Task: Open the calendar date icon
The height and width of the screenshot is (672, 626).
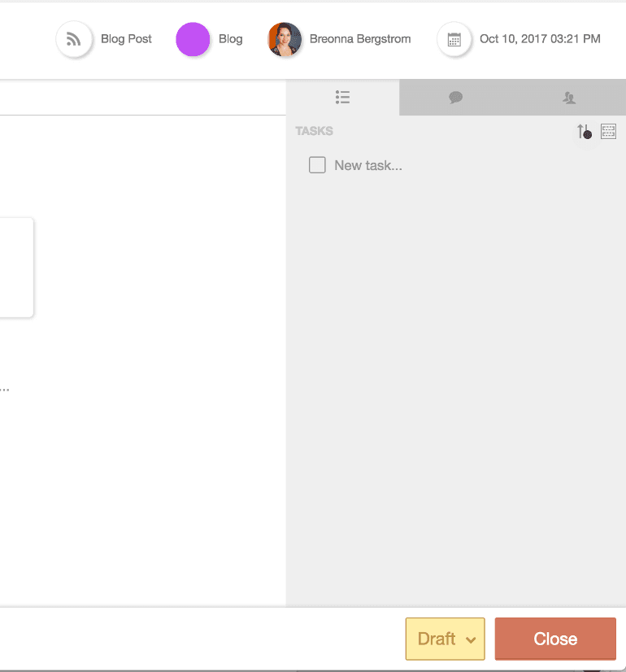Action: pos(454,39)
